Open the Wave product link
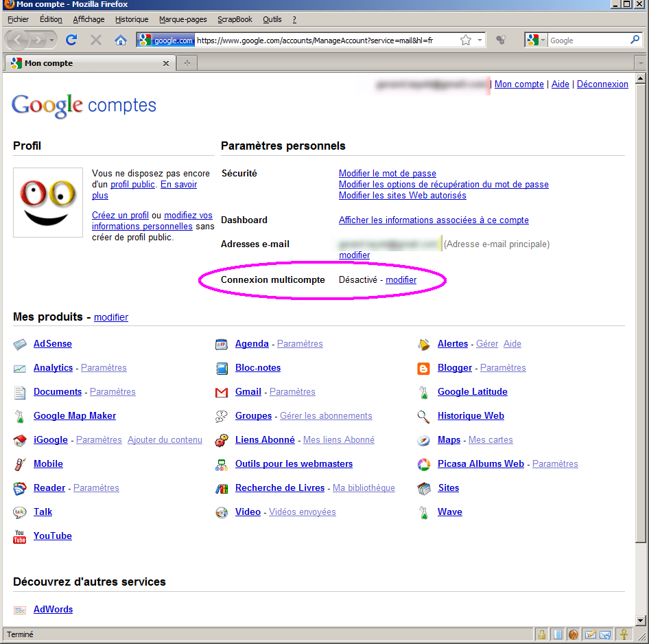The image size is (649, 644). click(449, 512)
